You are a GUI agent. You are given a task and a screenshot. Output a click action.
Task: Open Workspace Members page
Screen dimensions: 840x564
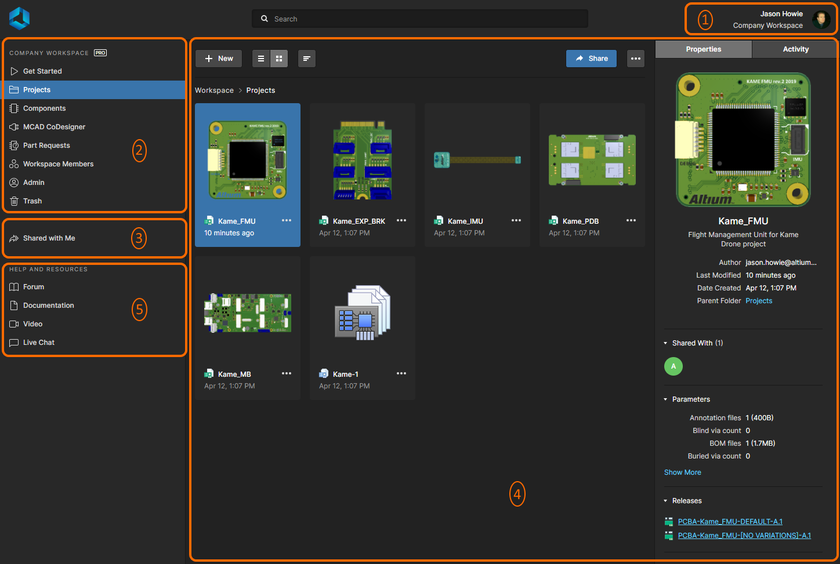click(x=58, y=164)
